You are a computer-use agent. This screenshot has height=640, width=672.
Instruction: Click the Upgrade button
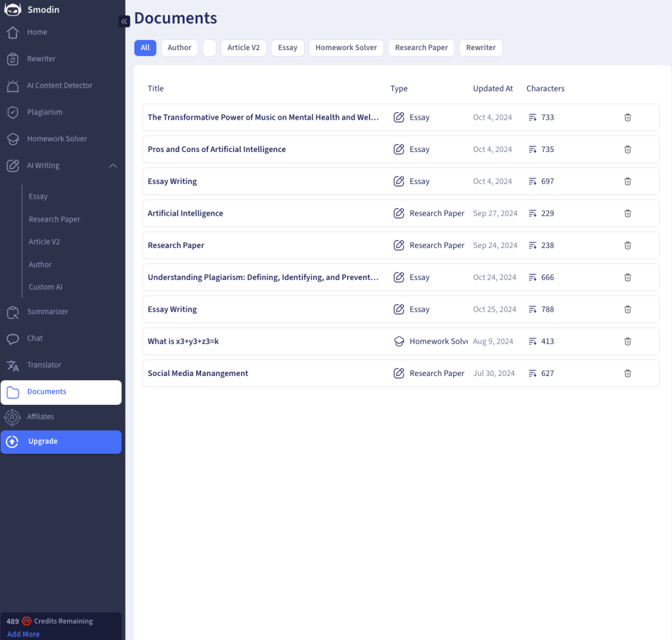point(61,441)
